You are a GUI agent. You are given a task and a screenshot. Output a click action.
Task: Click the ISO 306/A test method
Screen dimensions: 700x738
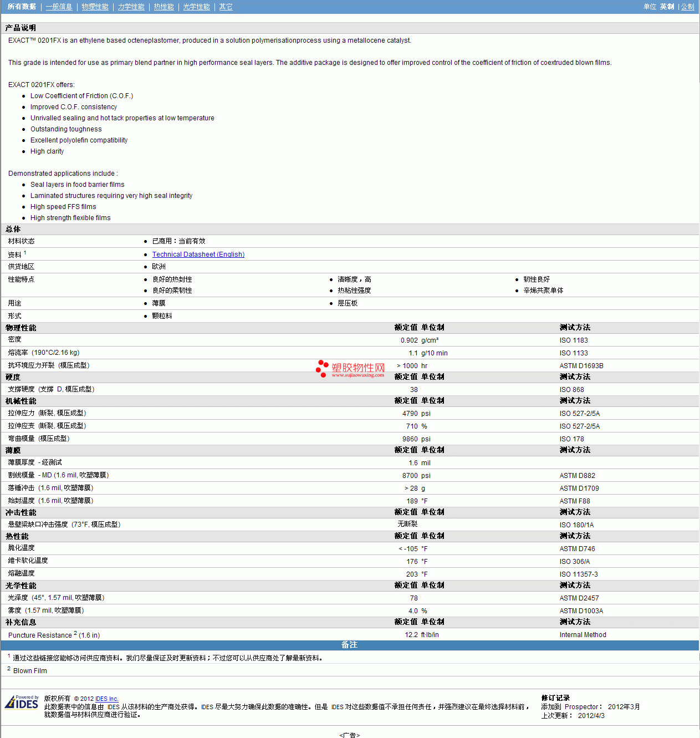(575, 562)
